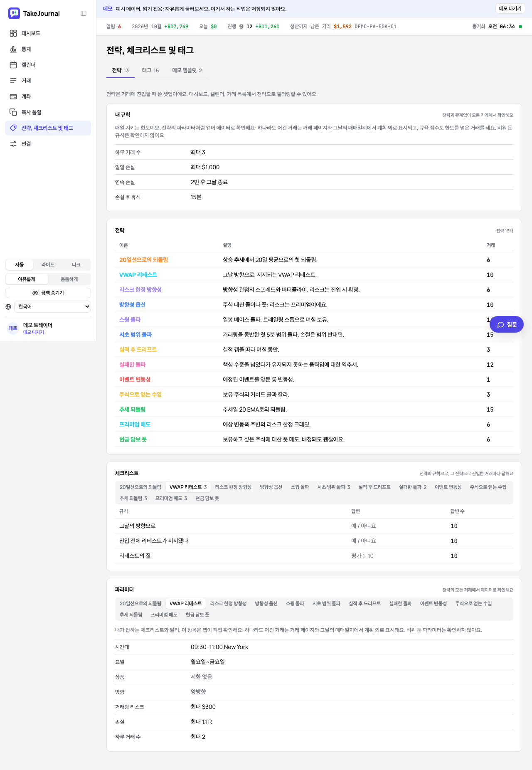Open the 연결 sliders icon
532x770 pixels.
[x=13, y=144]
